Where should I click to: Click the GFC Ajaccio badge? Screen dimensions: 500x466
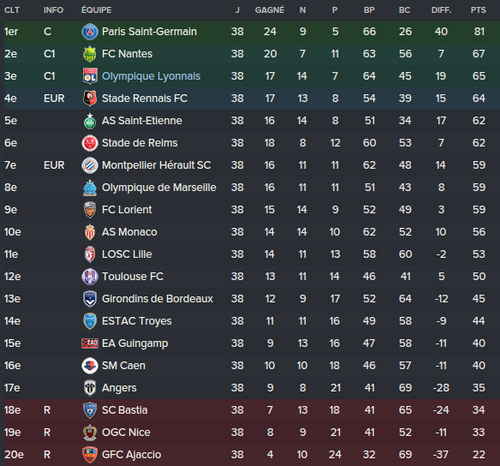(90, 455)
